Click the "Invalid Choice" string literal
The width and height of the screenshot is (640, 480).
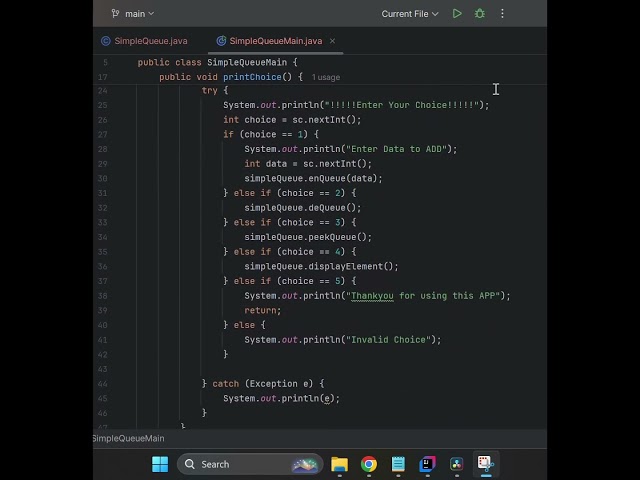389,340
